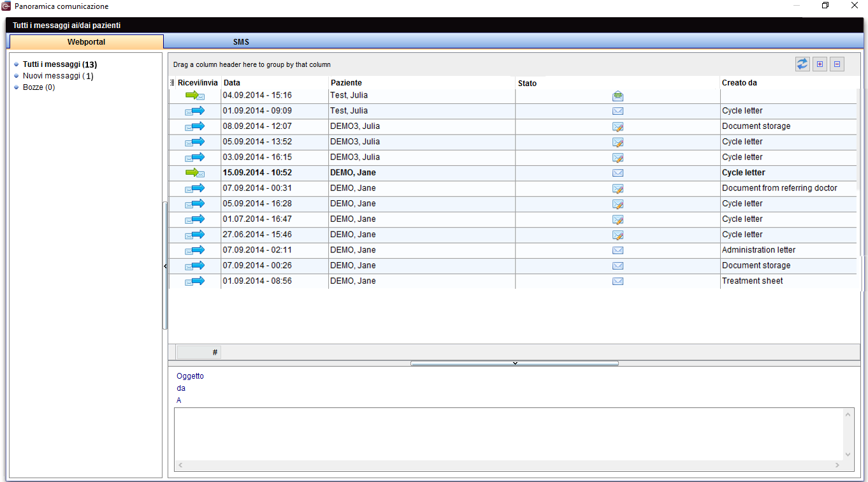Click sent arrow icon in 07.09.2014 - 00:31 row
This screenshot has height=482, width=868.
pyautogui.click(x=195, y=188)
